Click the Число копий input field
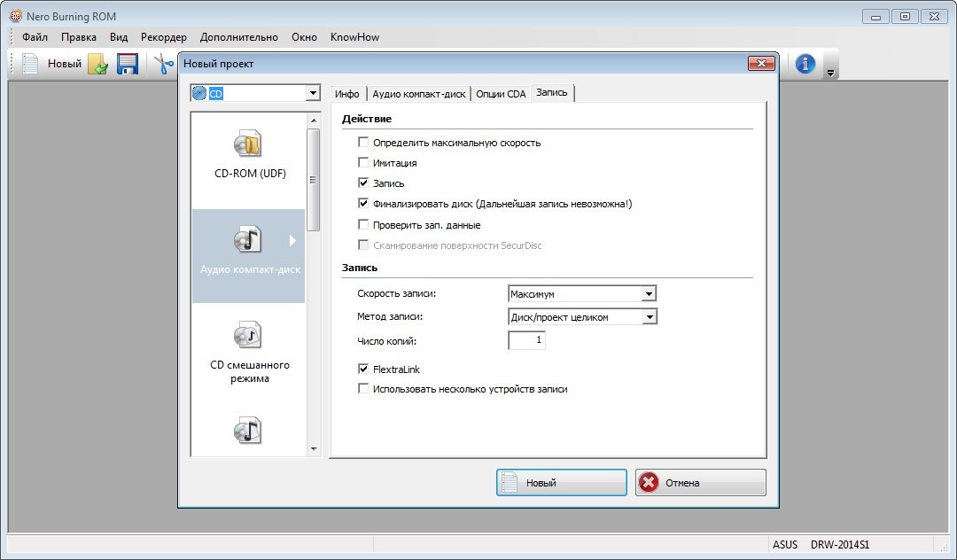The image size is (957, 560). click(x=526, y=340)
